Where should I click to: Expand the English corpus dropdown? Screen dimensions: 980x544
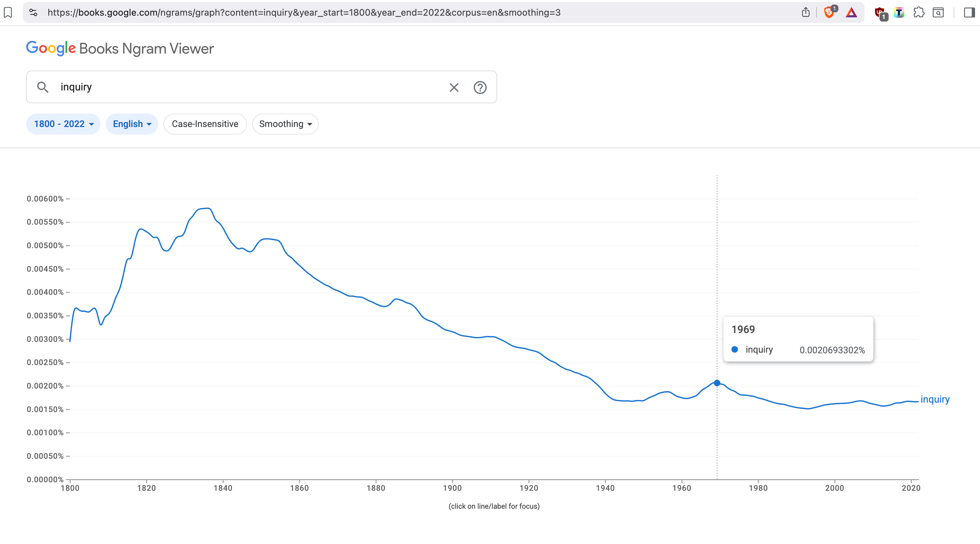coord(131,124)
